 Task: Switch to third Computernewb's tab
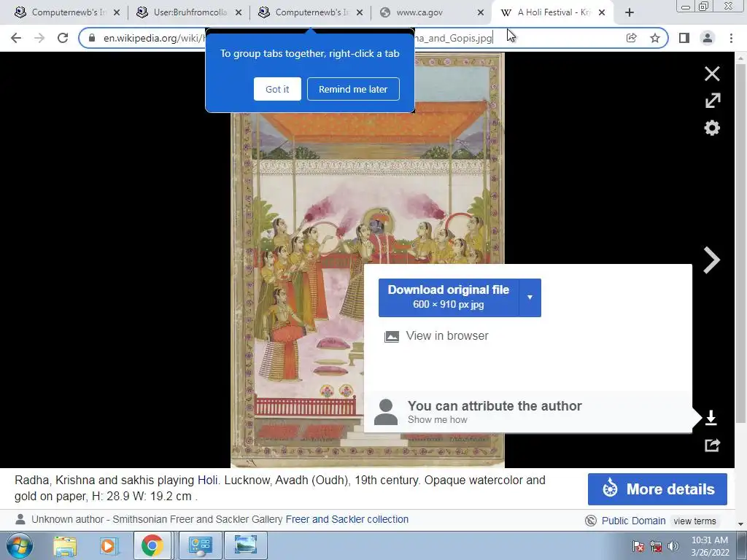[x=311, y=13]
